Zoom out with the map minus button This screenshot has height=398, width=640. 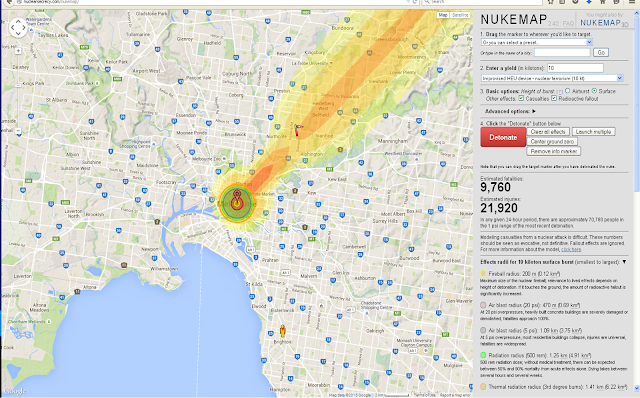pos(18,131)
